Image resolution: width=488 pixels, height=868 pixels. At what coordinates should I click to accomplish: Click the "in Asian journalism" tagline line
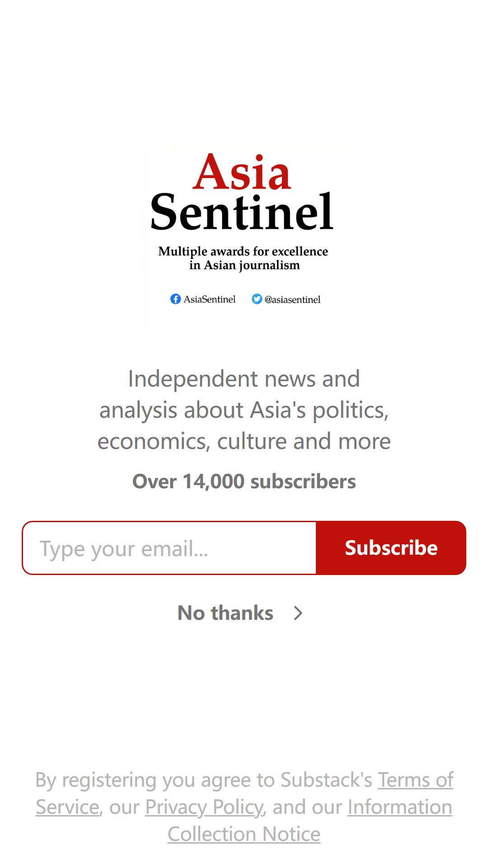tap(244, 265)
